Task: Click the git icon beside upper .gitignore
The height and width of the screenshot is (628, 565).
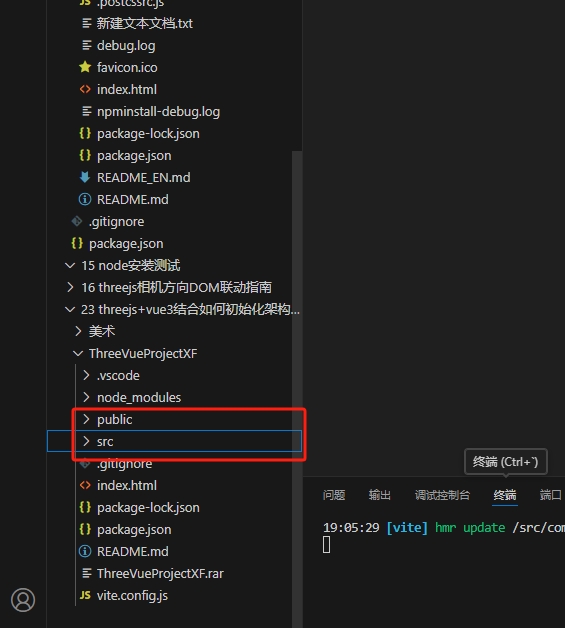Action: (x=77, y=221)
